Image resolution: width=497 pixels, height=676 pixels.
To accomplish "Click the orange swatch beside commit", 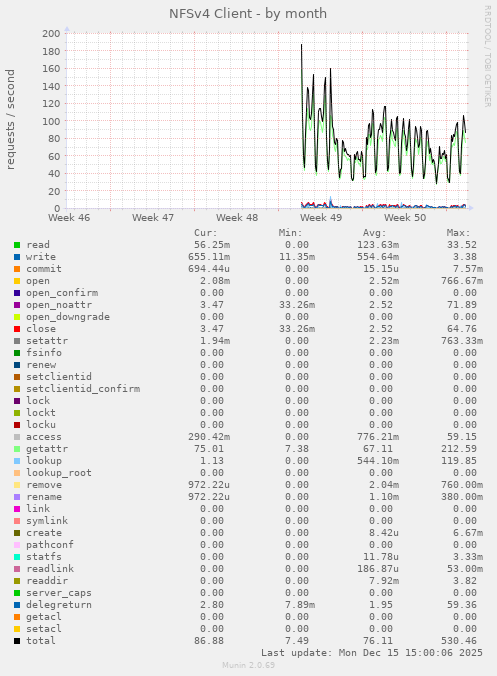I will (17, 269).
